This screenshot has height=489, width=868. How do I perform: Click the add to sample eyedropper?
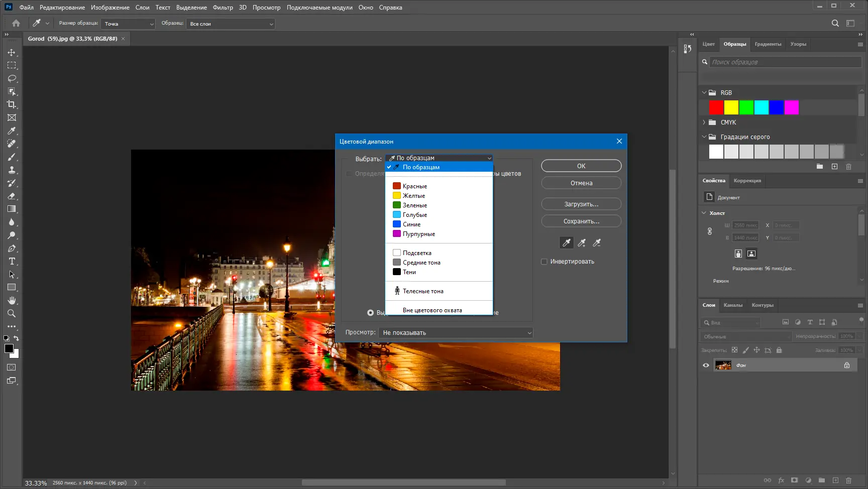[x=582, y=243]
